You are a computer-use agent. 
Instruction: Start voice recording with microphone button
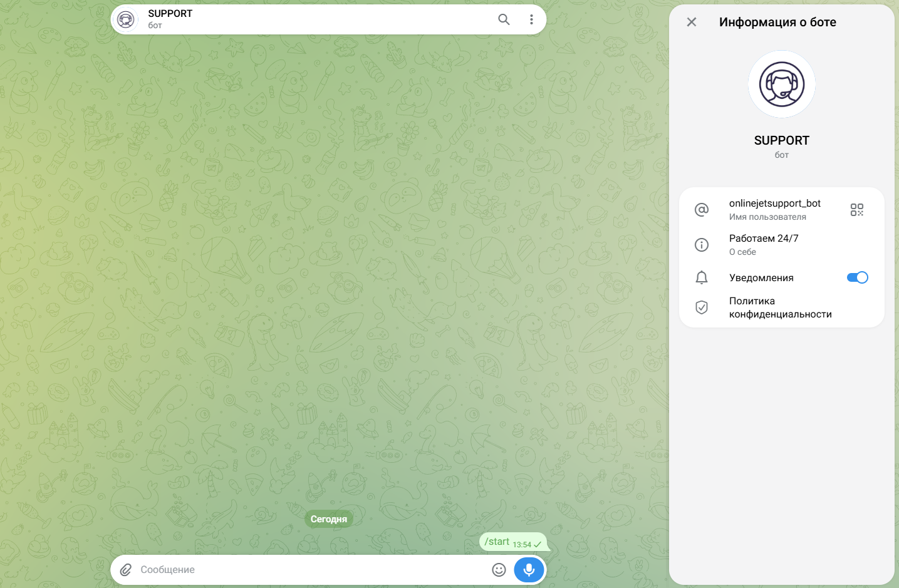pyautogui.click(x=529, y=570)
